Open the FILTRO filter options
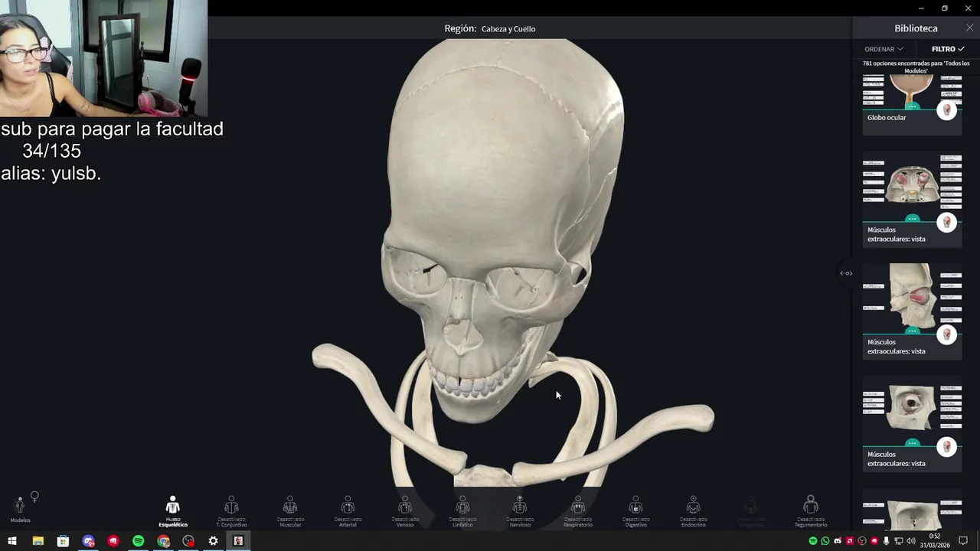This screenshot has width=980, height=551. pyautogui.click(x=948, y=49)
